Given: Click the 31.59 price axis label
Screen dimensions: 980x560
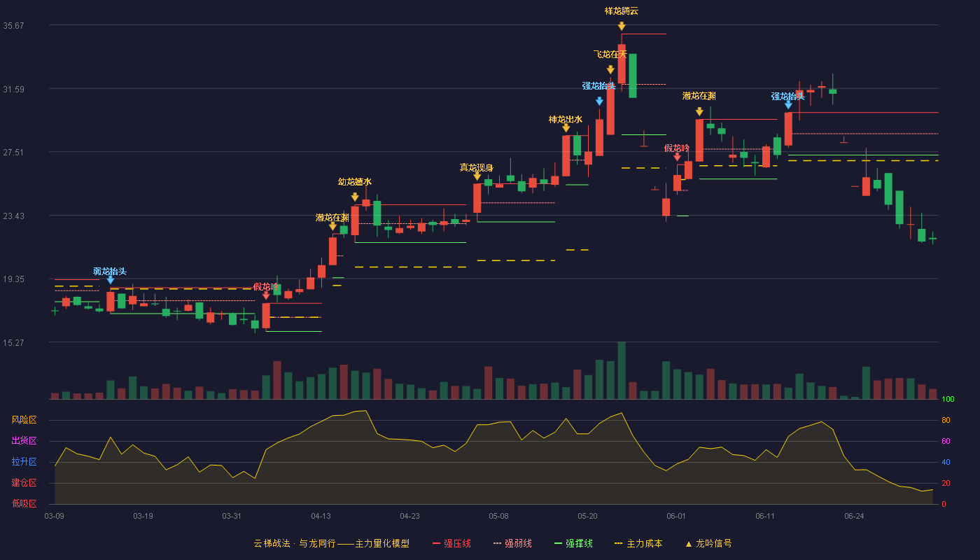Looking at the screenshot, I should (14, 89).
